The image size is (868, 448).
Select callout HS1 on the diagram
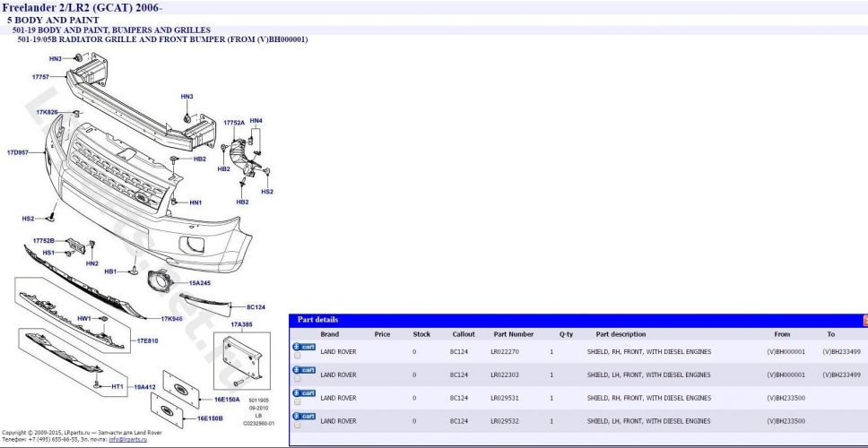click(48, 253)
